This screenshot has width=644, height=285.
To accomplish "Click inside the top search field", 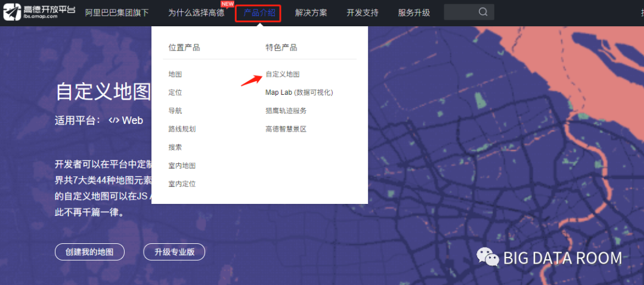I will [x=469, y=12].
